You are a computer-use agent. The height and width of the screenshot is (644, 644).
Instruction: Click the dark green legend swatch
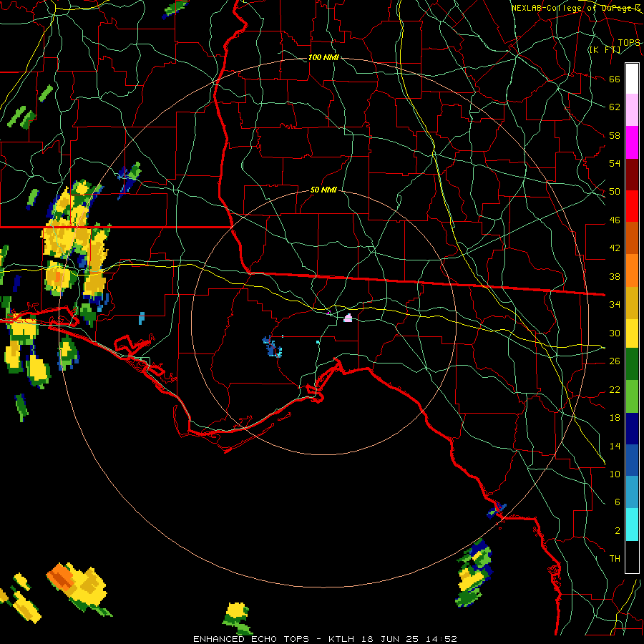pyautogui.click(x=632, y=365)
